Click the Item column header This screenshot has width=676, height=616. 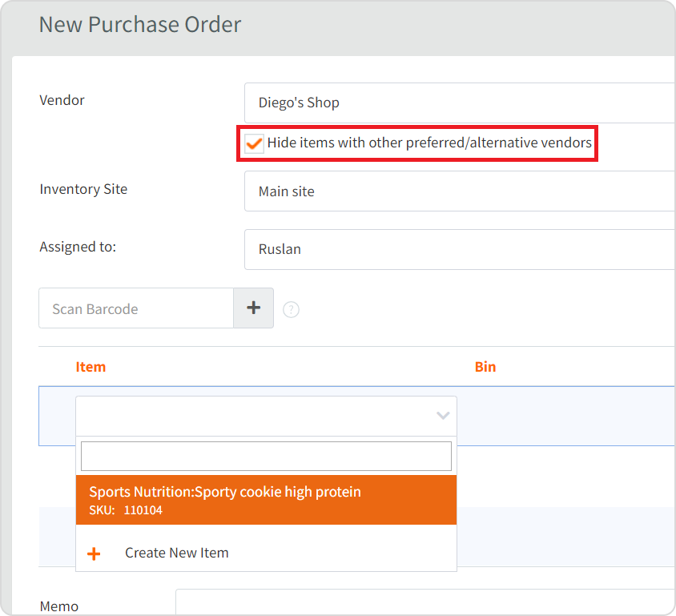click(x=91, y=367)
